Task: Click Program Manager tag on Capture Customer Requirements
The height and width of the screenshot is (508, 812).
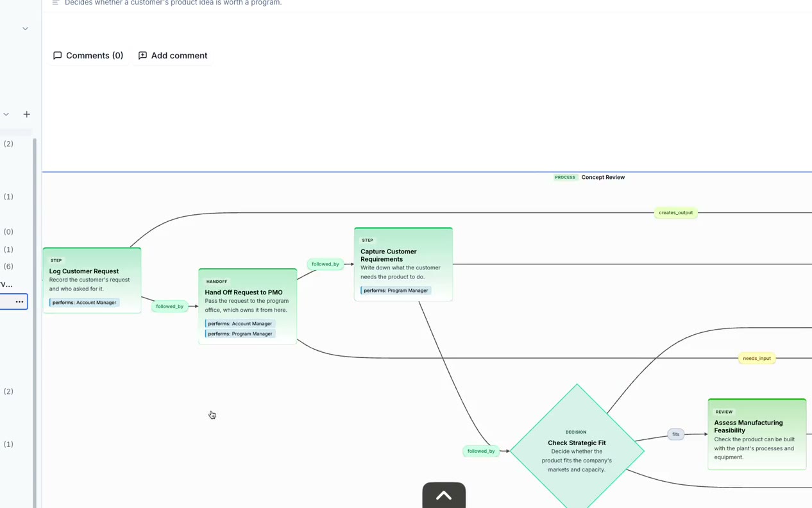Action: (x=396, y=291)
